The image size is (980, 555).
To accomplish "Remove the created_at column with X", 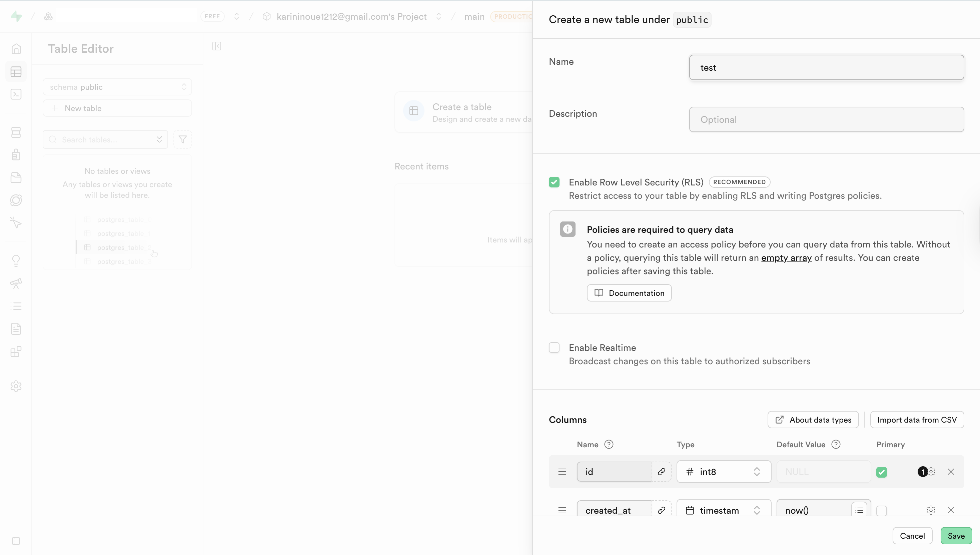I will point(951,510).
